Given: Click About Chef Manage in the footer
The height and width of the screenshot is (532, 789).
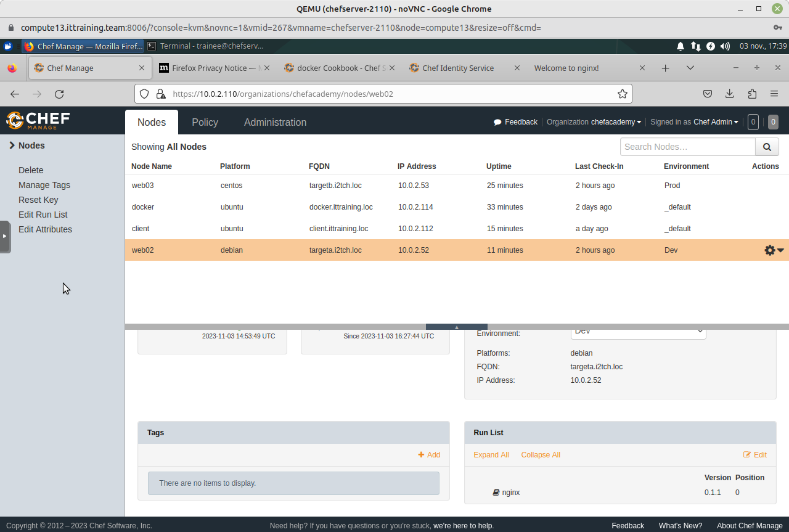Looking at the screenshot, I should [750, 526].
